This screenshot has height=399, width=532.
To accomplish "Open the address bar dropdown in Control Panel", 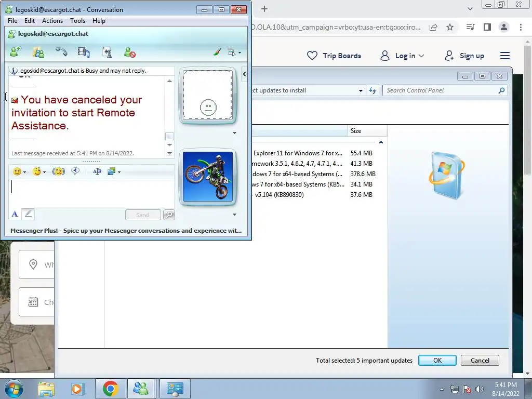I will [x=361, y=90].
